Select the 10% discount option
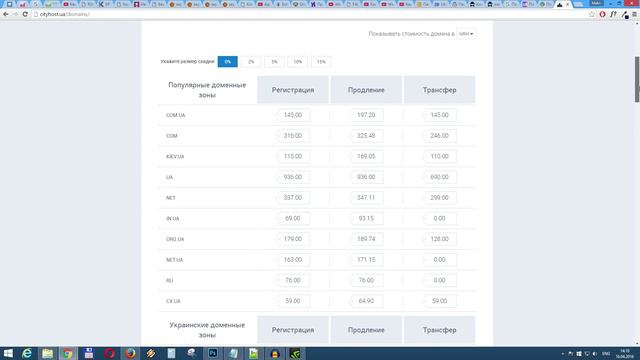 [298, 62]
